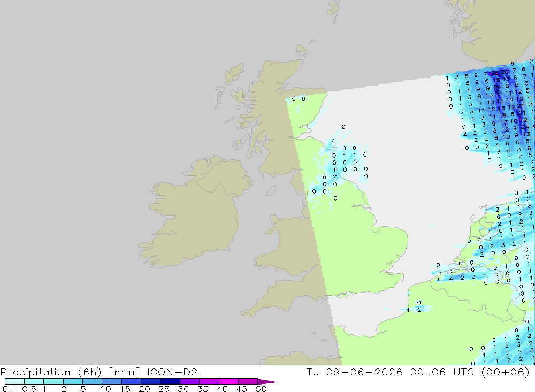
Task: Click the '[mm]' unit label
Action: [124, 372]
